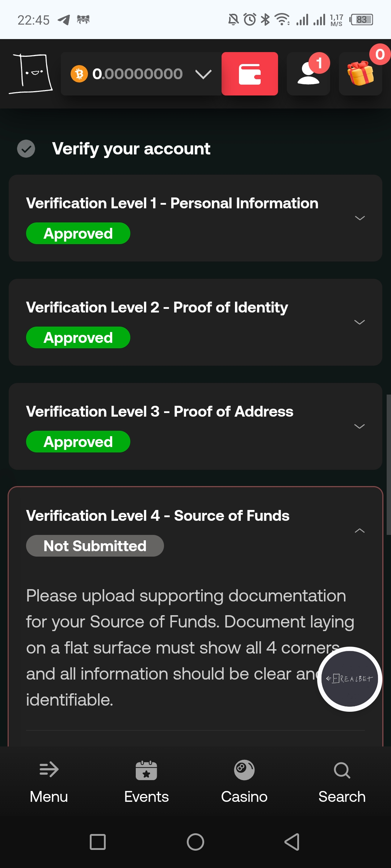Collapse Verification Level 4 Source of Funds
Image resolution: width=391 pixels, height=868 pixels.
click(x=360, y=531)
